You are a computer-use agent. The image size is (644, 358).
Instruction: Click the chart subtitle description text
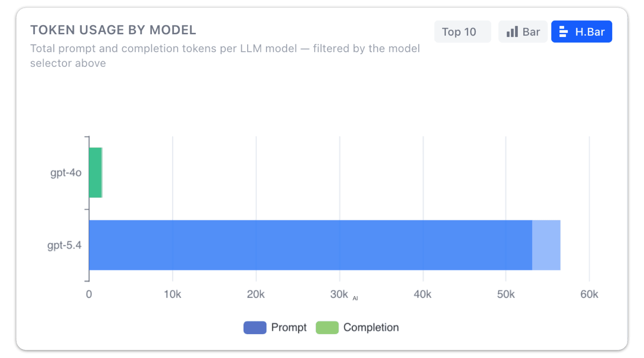225,56
